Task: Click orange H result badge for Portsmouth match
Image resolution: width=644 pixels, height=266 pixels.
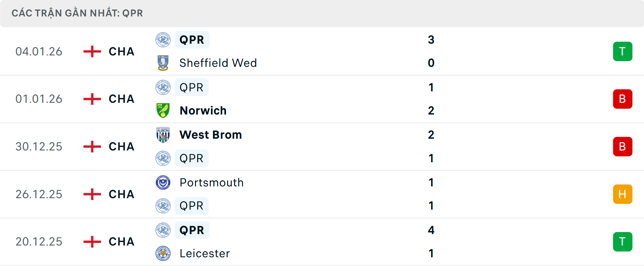Action: [x=623, y=194]
